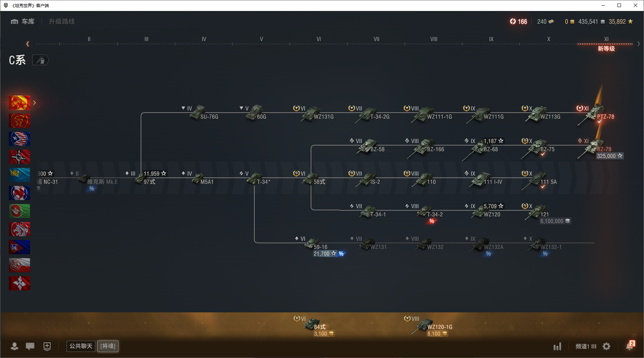Open the notifications bell with badge 2

coord(630,346)
